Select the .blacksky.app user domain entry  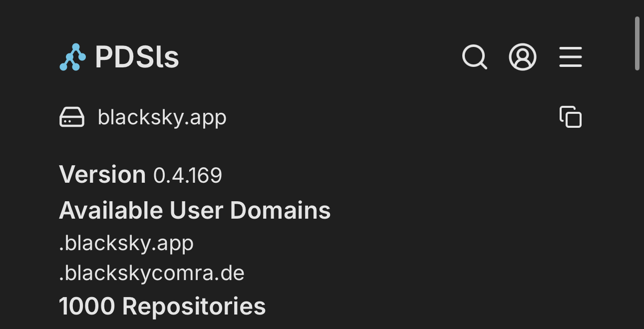pos(126,243)
